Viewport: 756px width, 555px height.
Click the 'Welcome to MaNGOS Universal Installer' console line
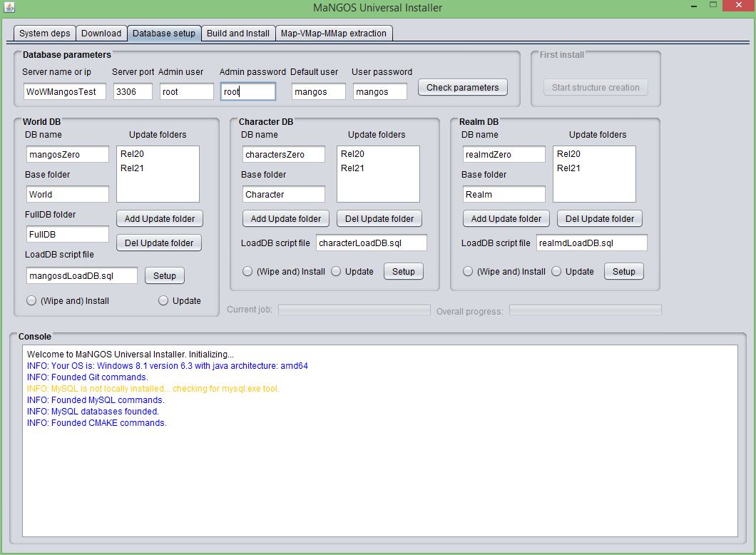coord(131,354)
